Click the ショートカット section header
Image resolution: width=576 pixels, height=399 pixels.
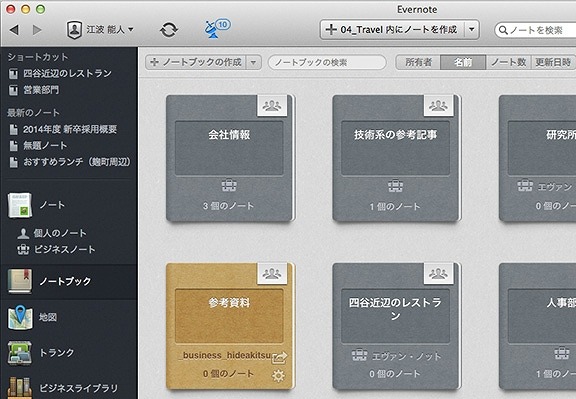[38, 57]
